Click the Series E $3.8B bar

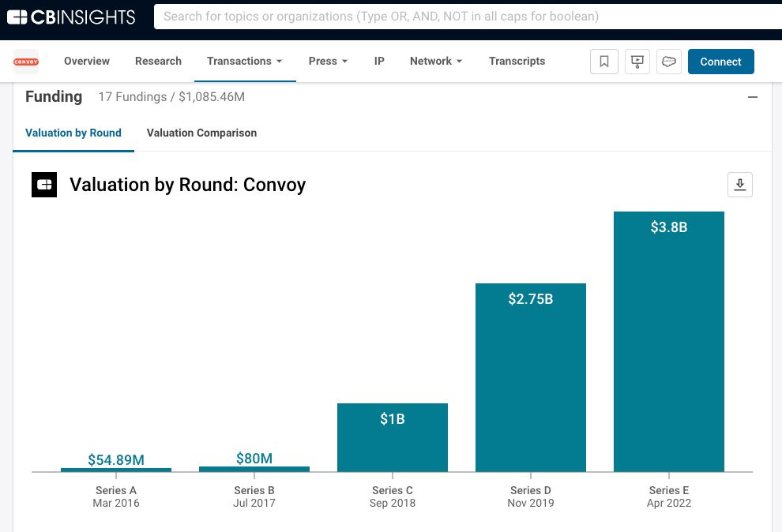[x=669, y=342]
